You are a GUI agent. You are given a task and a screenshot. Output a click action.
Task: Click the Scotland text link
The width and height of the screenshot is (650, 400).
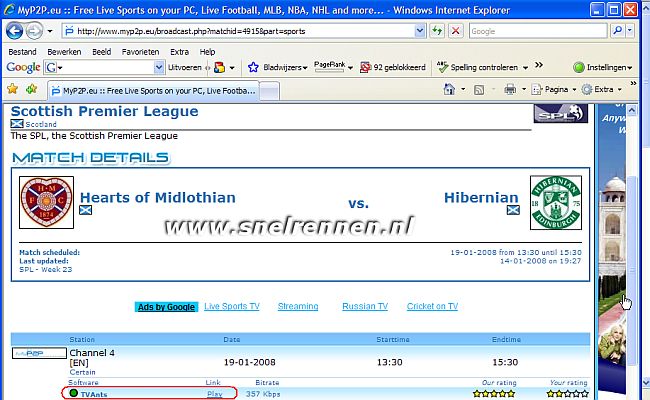(x=41, y=124)
